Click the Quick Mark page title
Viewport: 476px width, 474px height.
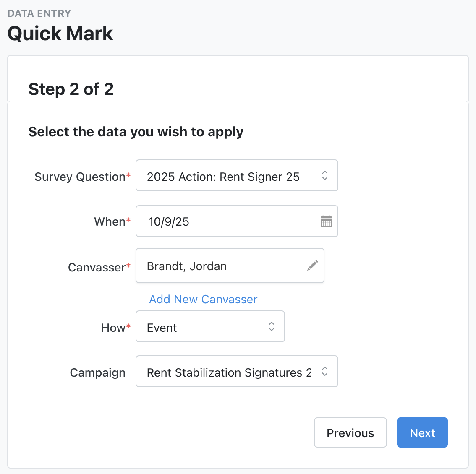(60, 34)
